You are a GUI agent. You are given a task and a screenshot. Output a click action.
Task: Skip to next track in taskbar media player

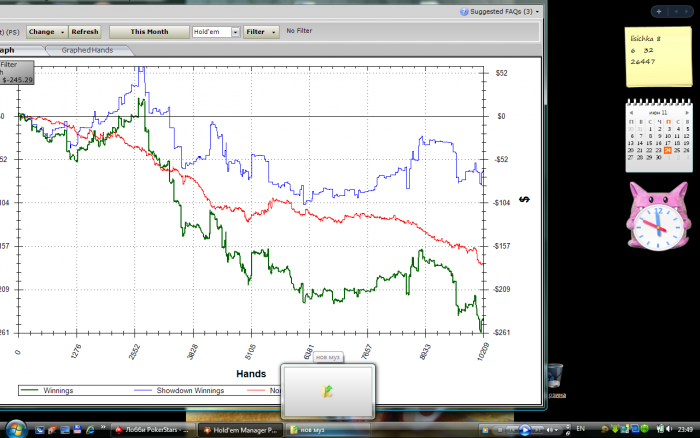[537, 430]
